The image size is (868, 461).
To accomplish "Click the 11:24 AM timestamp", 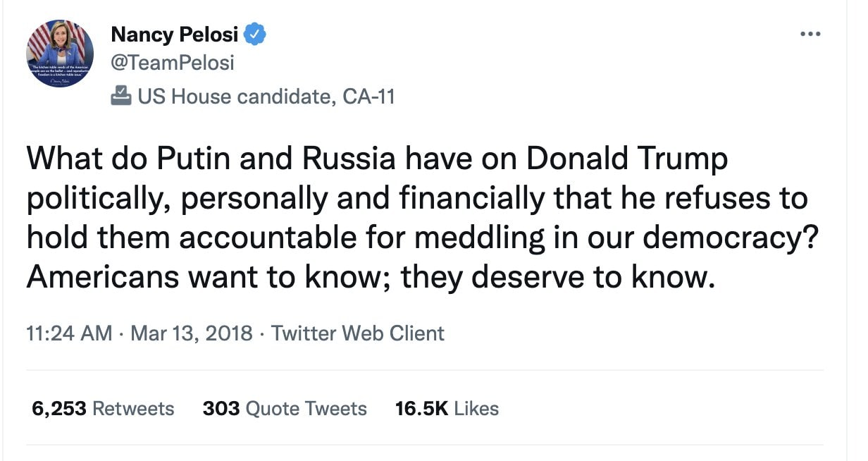I will point(69,333).
